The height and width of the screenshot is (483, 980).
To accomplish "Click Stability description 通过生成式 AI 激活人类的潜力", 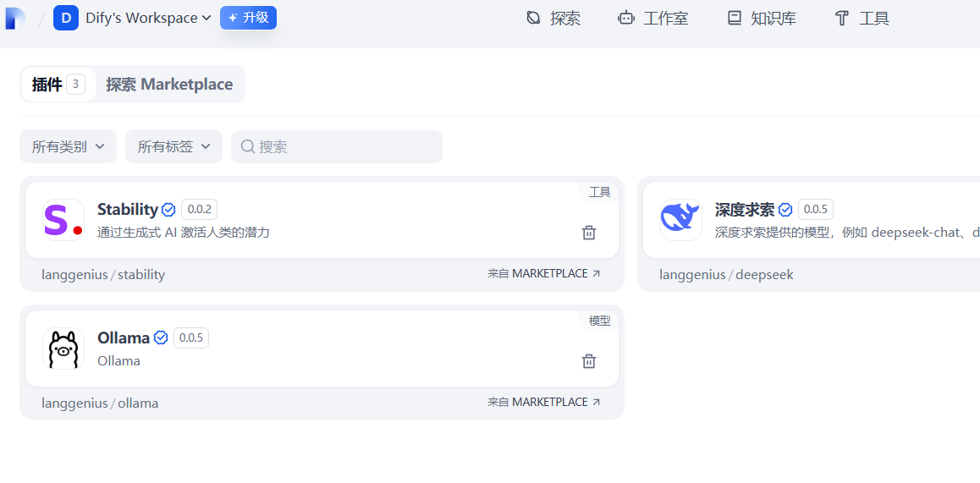I will coord(184,233).
